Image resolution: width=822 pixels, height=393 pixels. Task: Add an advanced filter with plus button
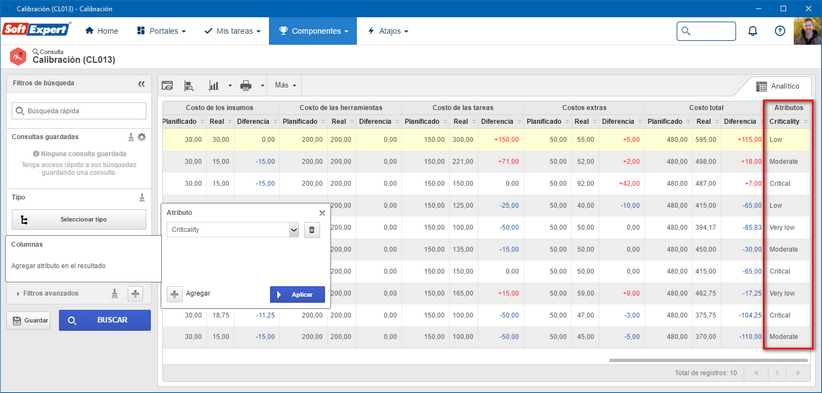[135, 294]
